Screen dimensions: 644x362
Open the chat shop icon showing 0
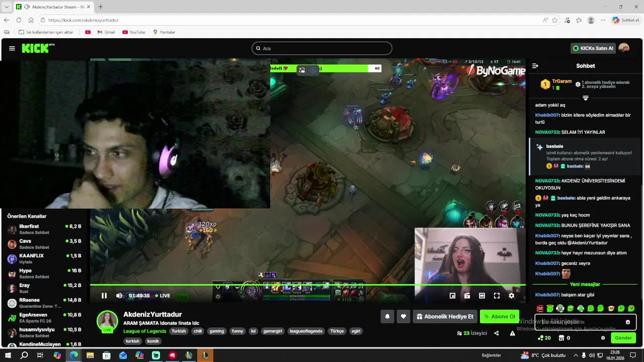(x=564, y=338)
